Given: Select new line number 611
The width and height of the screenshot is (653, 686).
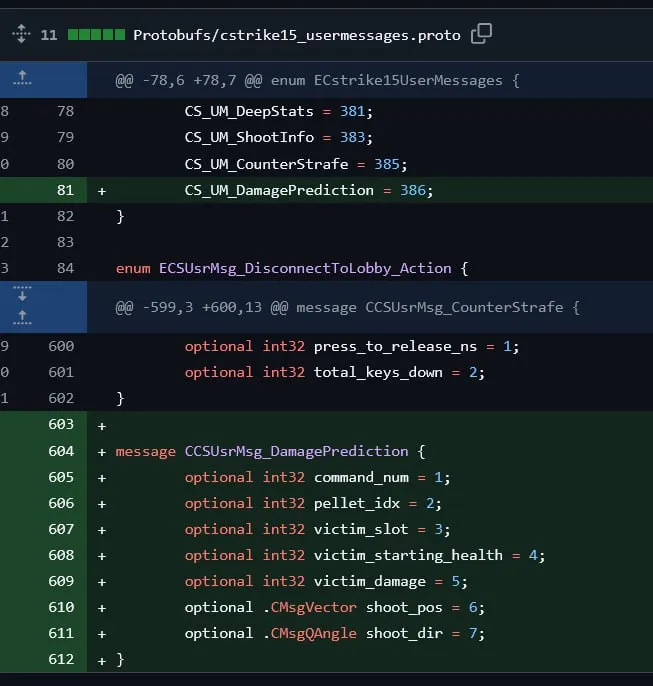Looking at the screenshot, I should 61,633.
